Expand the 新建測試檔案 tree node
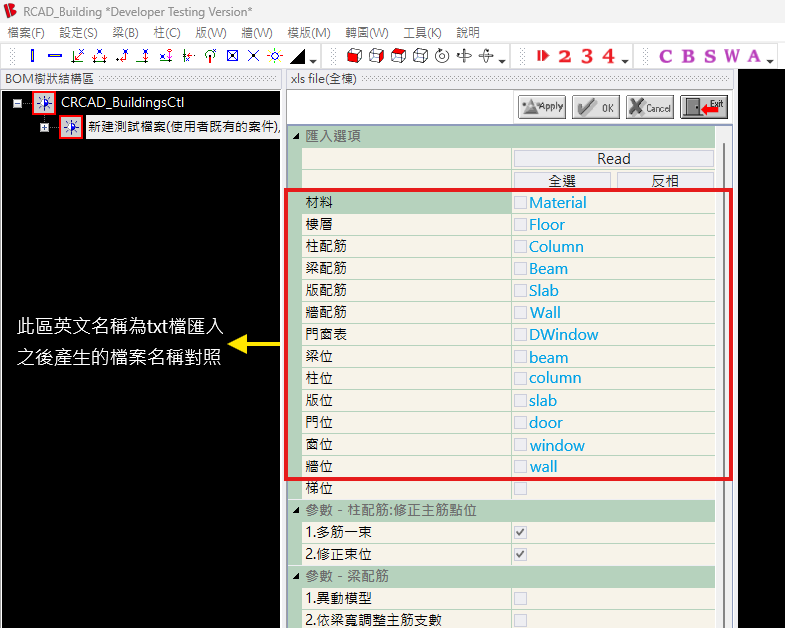The height and width of the screenshot is (628, 785). (x=45, y=128)
